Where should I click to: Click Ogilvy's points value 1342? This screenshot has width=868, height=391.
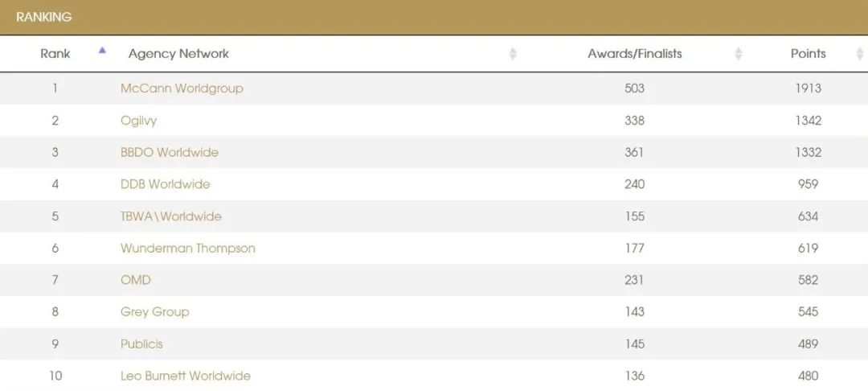[x=809, y=121]
